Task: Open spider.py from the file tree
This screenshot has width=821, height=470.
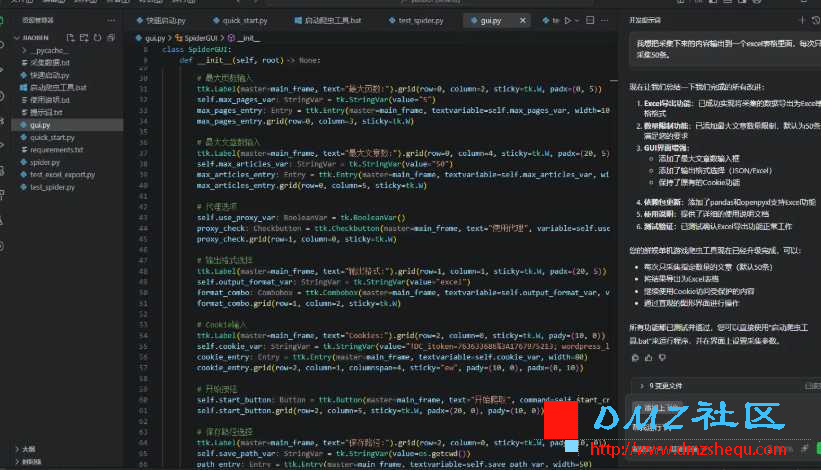Action: 45,161
